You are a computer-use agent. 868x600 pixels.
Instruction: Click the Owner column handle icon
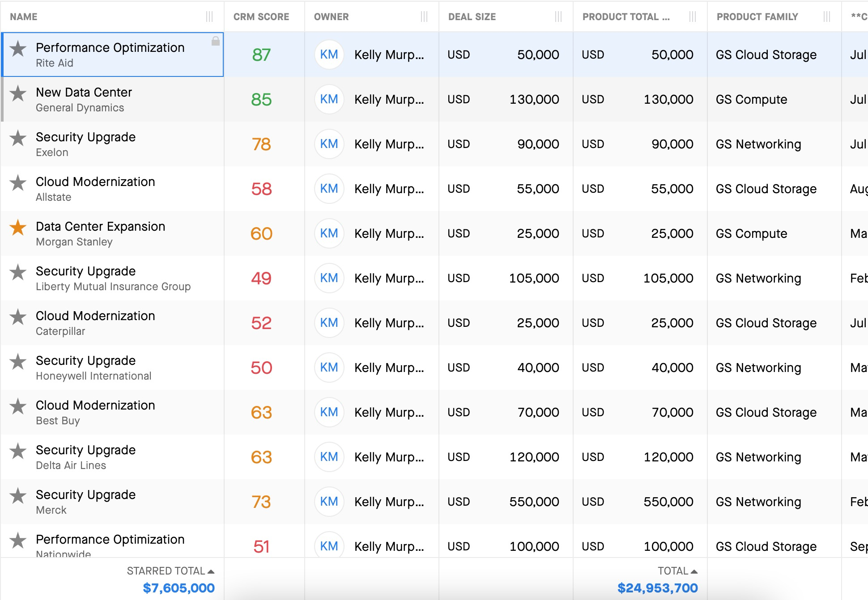[x=424, y=17]
